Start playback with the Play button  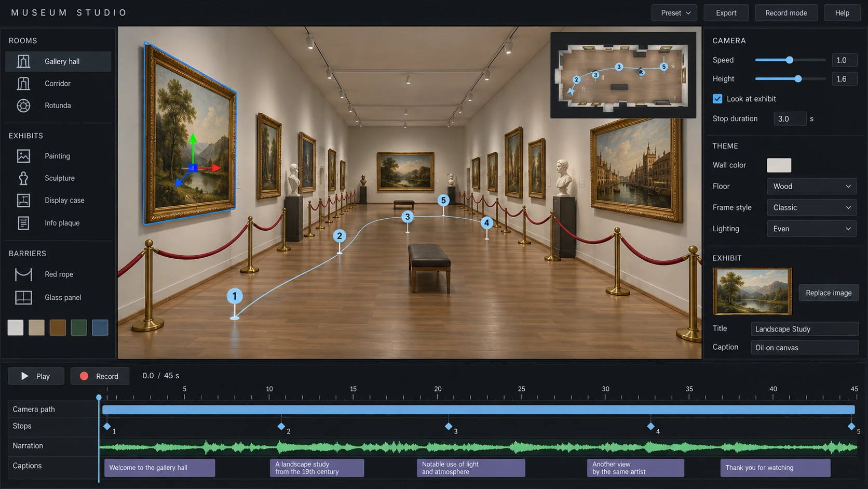point(36,376)
